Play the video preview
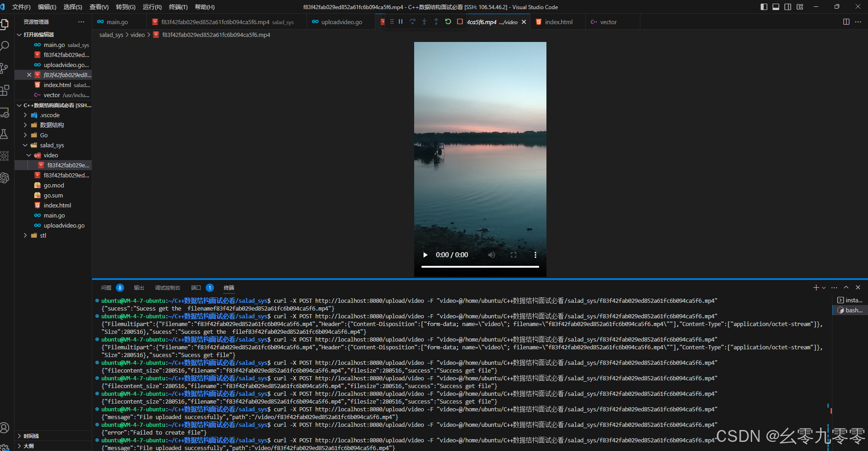868x451 pixels. [x=425, y=255]
